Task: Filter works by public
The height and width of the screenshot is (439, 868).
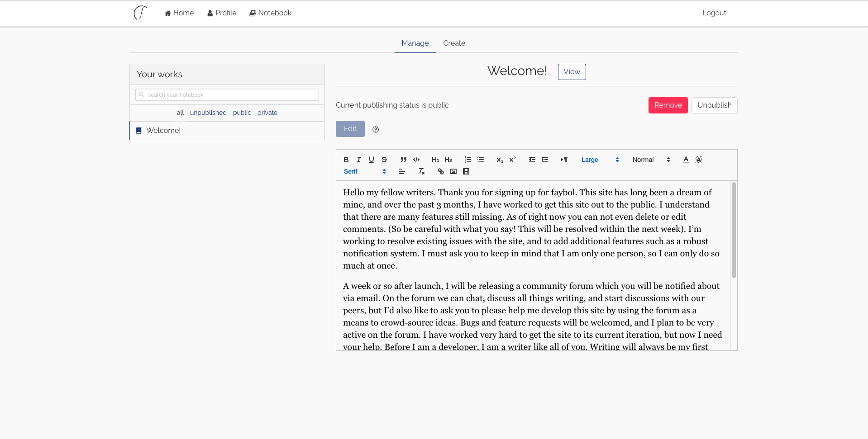Action: (x=242, y=113)
